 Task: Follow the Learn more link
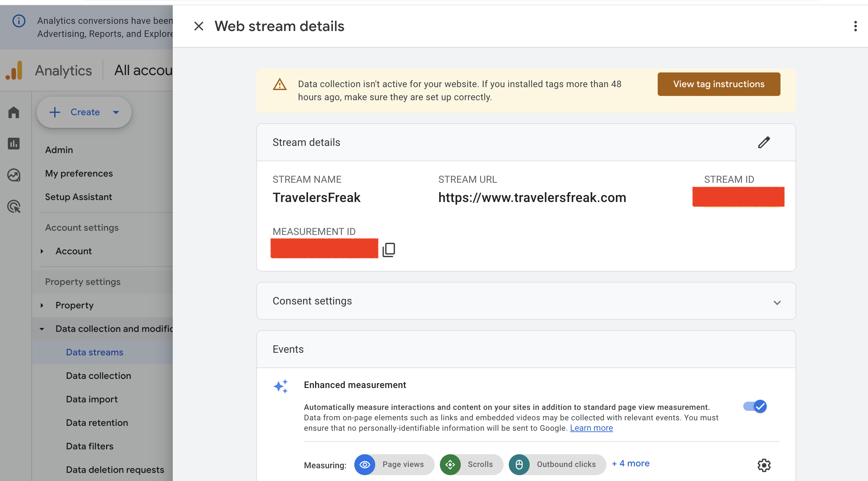point(591,428)
